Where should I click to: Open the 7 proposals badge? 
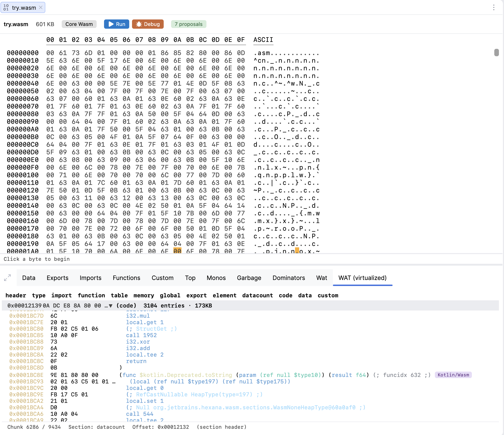point(188,24)
